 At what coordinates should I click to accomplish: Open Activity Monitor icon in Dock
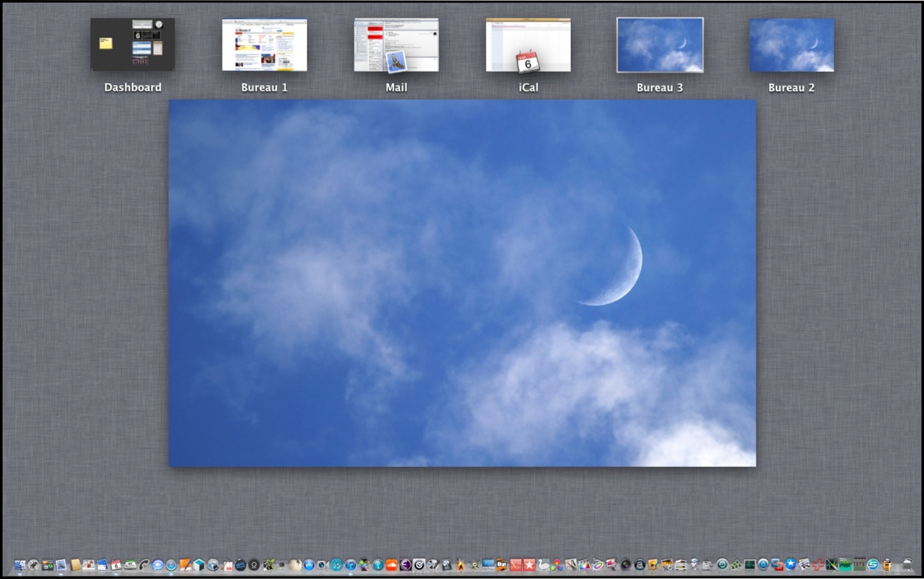coord(749,565)
